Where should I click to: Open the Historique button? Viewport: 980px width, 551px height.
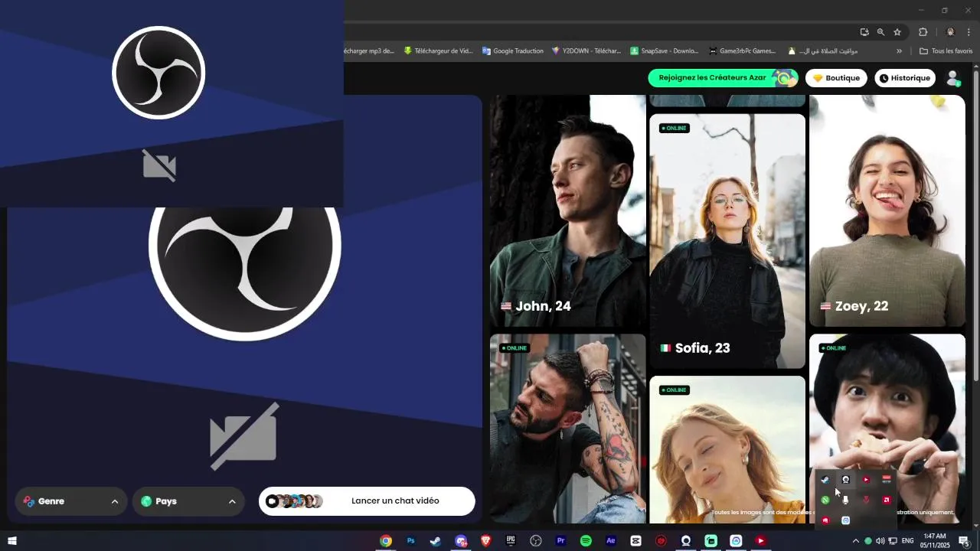[x=905, y=78]
